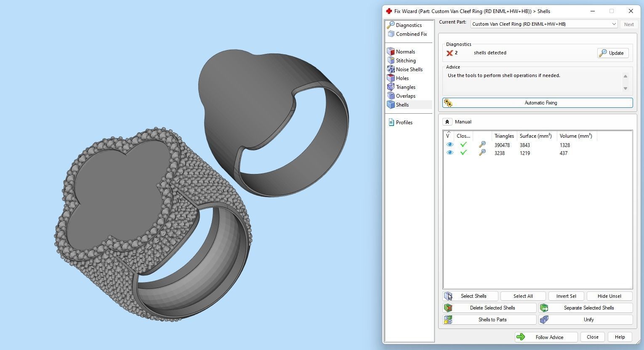Click the Triangles cube icon

(x=391, y=87)
